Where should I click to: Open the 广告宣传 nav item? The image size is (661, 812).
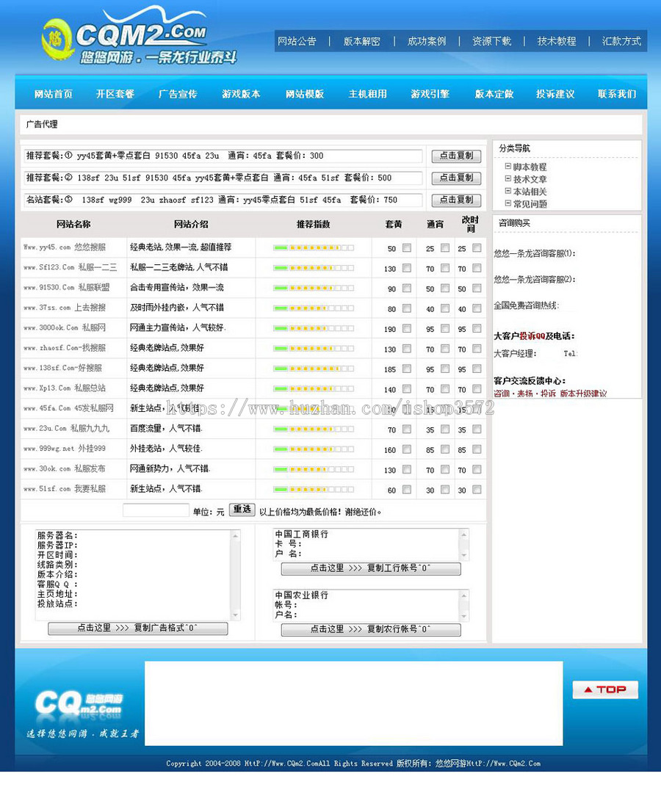click(x=178, y=94)
